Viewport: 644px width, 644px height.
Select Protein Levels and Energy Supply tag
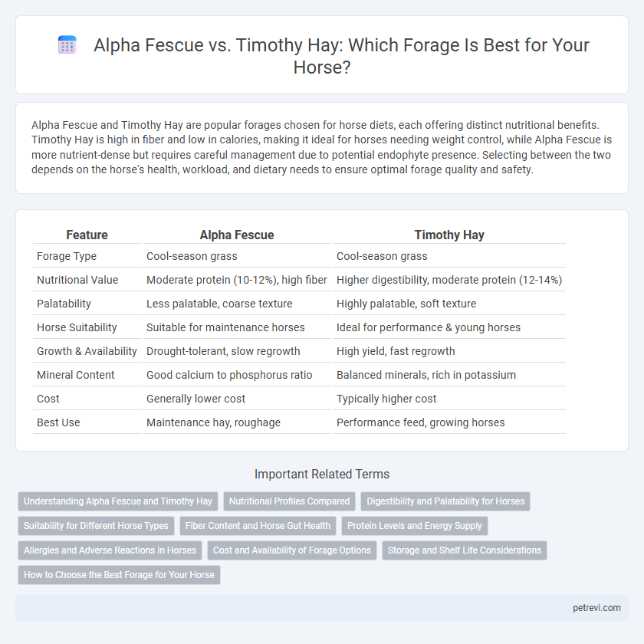pos(415,526)
